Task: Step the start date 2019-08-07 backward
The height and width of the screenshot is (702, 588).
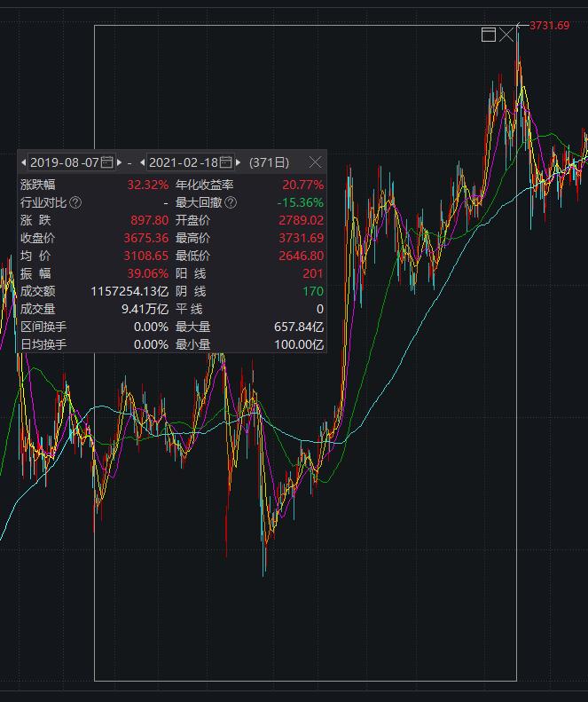Action: click(x=24, y=162)
